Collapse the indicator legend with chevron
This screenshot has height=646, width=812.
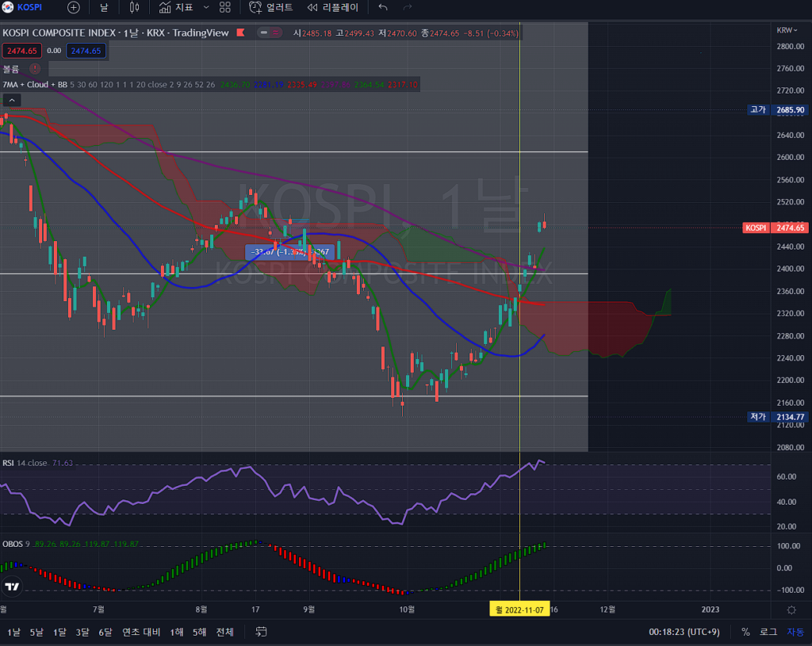(x=12, y=100)
